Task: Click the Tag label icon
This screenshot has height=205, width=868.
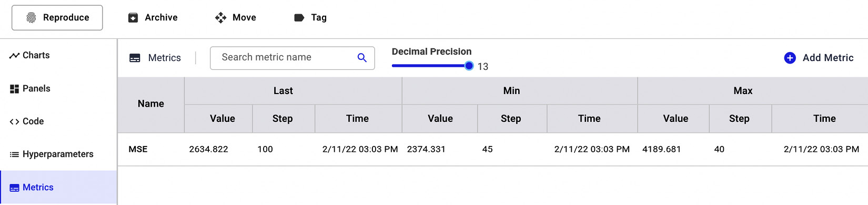Action: (299, 18)
